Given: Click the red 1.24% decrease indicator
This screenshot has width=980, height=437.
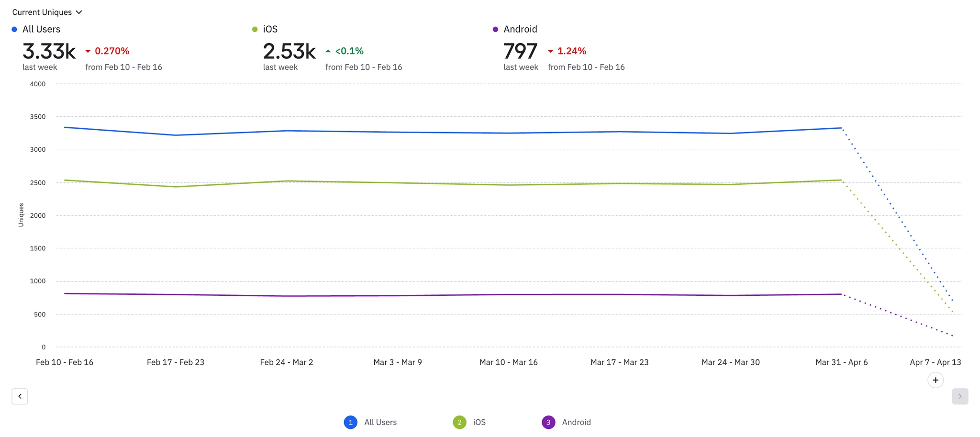Looking at the screenshot, I should (x=567, y=51).
